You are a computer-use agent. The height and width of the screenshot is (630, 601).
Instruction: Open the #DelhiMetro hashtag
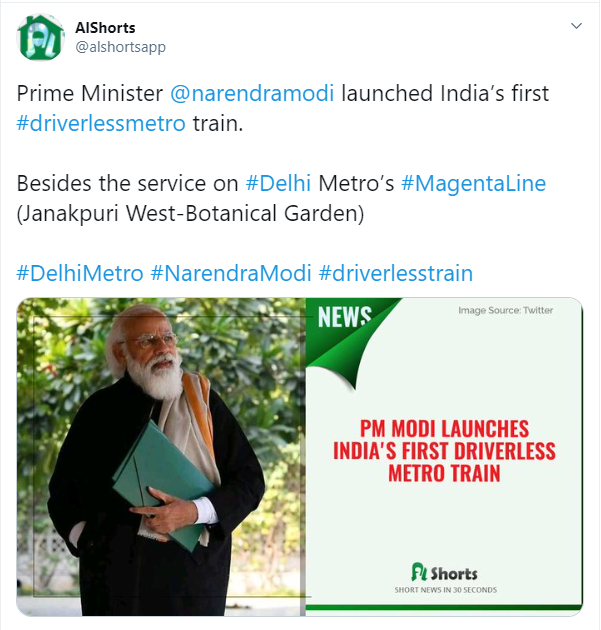[x=80, y=273]
